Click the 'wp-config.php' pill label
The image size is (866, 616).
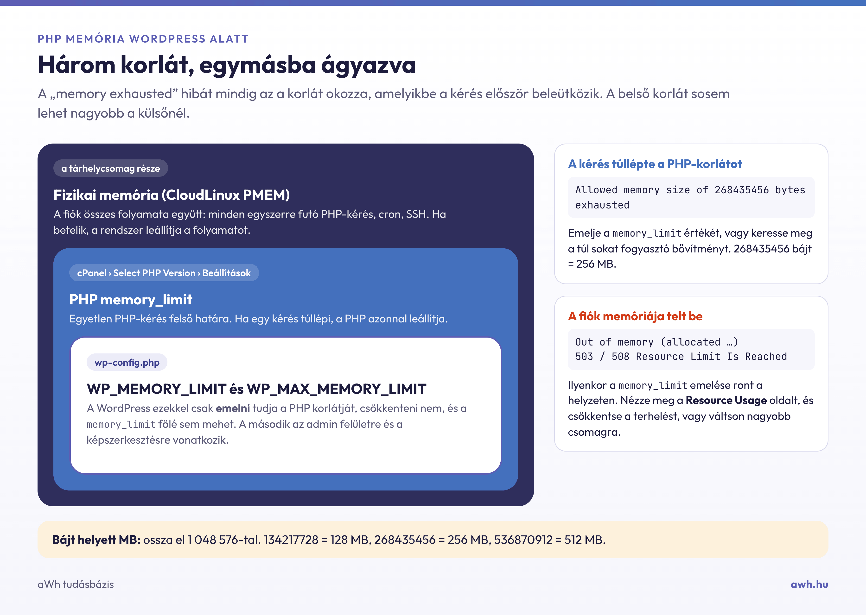[x=127, y=363]
